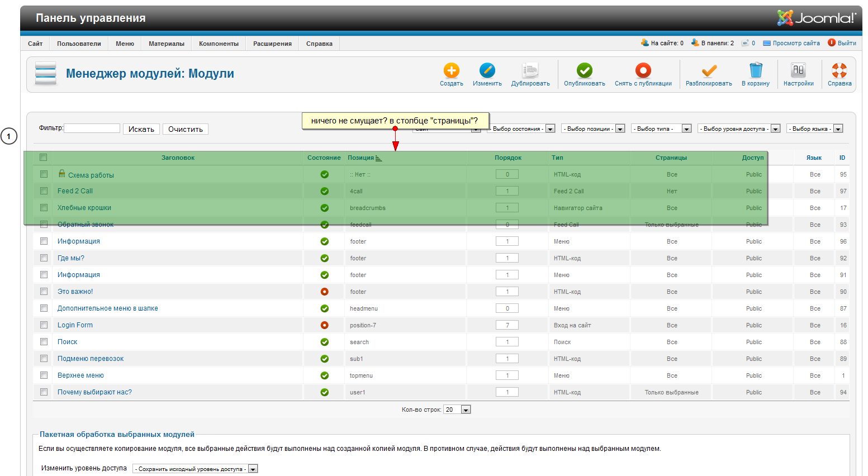Click the Дублировать (Duplicate) icon
The width and height of the screenshot is (868, 476).
530,71
